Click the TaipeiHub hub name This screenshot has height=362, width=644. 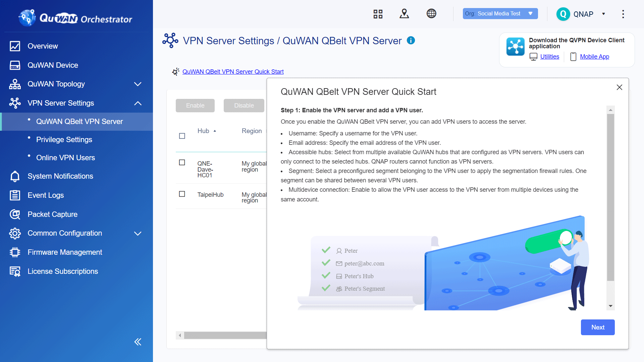[x=210, y=195]
